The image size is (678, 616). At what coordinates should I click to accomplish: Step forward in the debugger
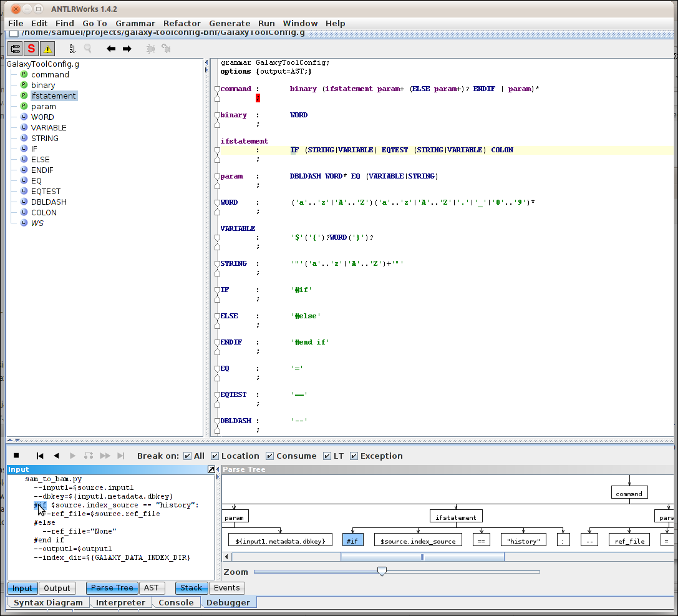[x=72, y=456]
